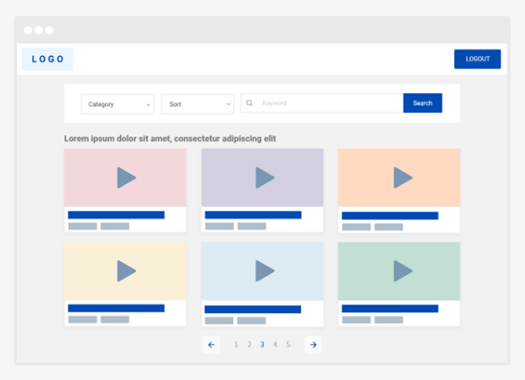Image resolution: width=525 pixels, height=380 pixels.
Task: Click the blue title bar under green video
Action: click(390, 308)
